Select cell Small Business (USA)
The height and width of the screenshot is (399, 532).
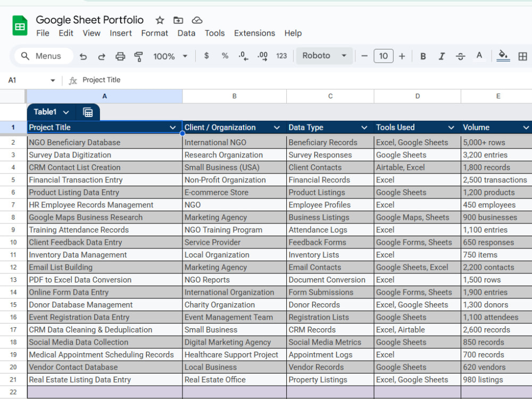coord(235,168)
